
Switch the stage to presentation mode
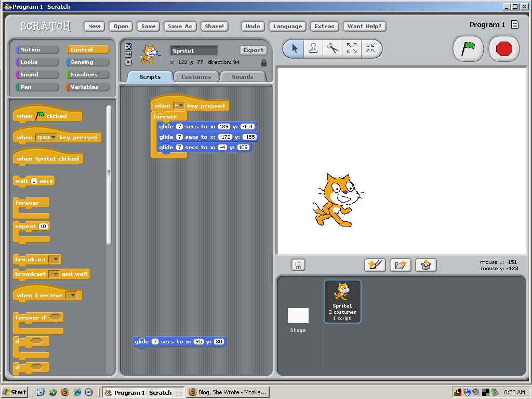298,265
